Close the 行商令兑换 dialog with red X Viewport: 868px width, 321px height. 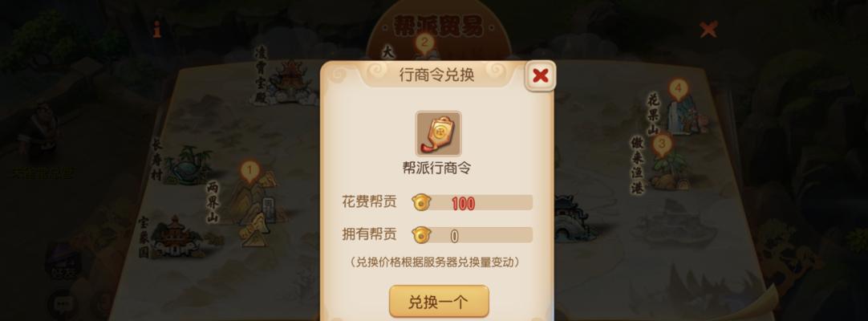[x=540, y=75]
